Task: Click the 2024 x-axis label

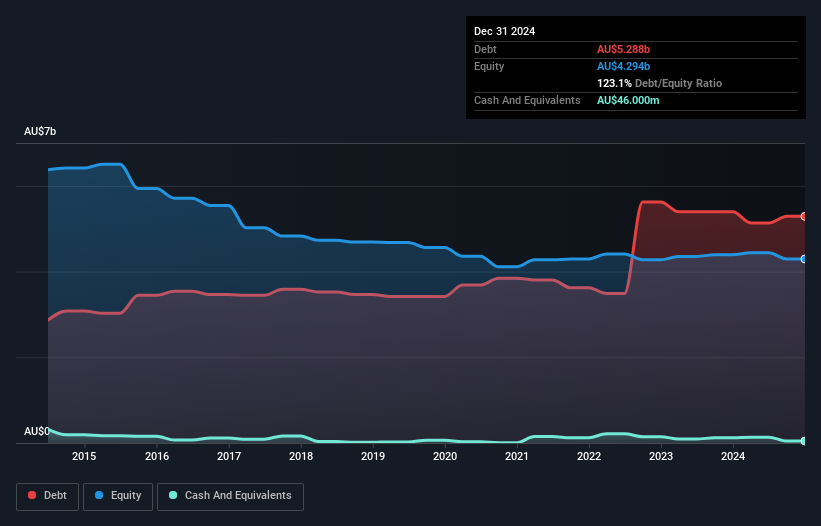Action: pos(733,456)
